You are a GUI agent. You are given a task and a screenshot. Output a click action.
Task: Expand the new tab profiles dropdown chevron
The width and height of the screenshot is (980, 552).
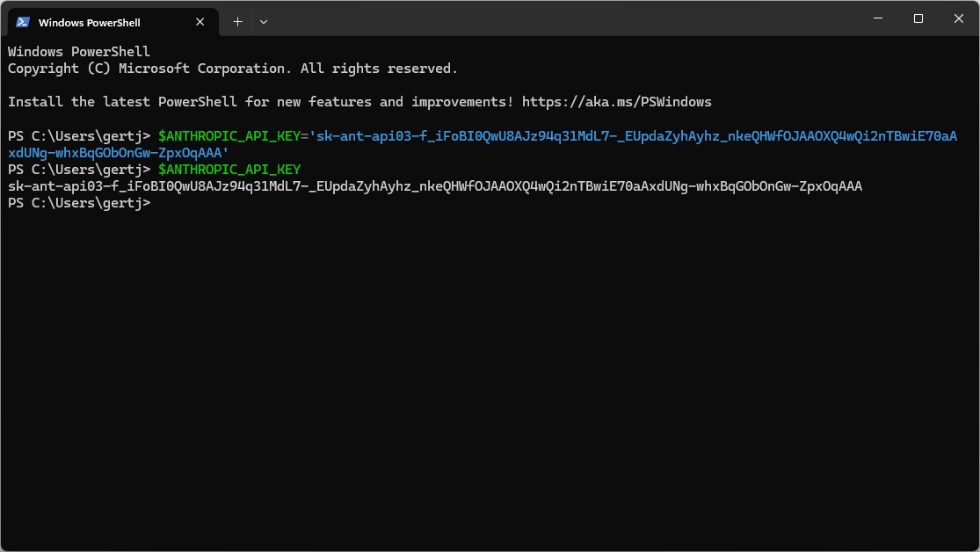click(264, 21)
